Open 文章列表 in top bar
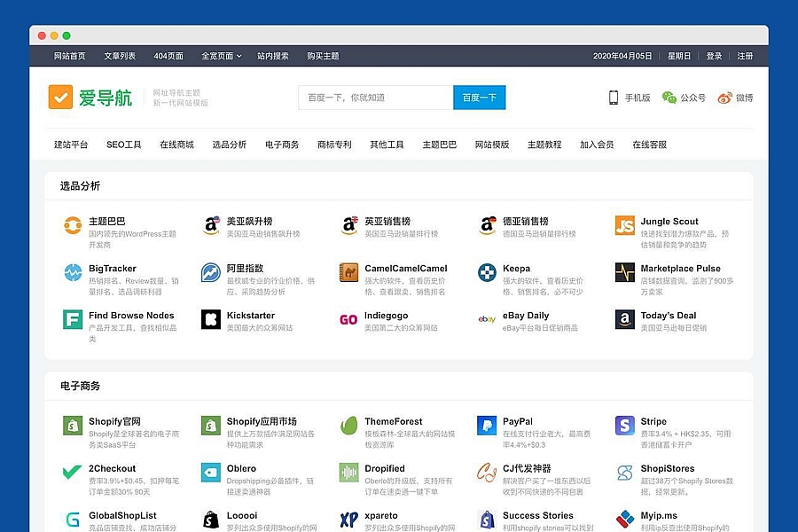 tap(120, 56)
